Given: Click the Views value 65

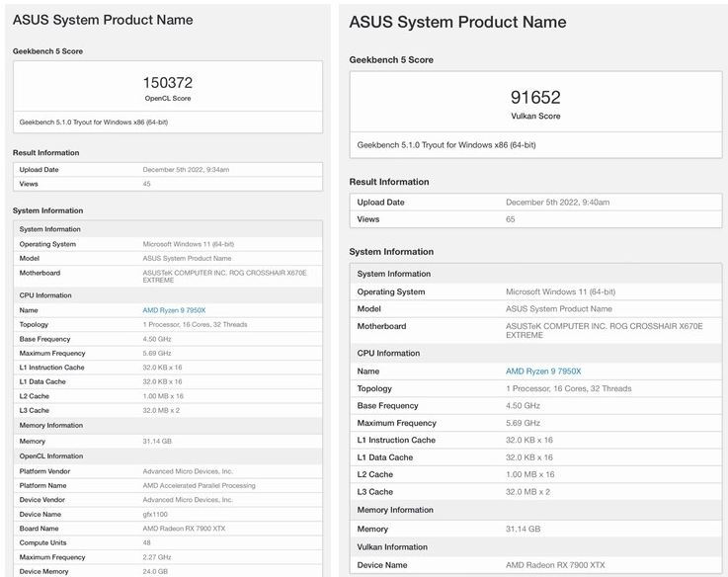Looking at the screenshot, I should click(511, 219).
